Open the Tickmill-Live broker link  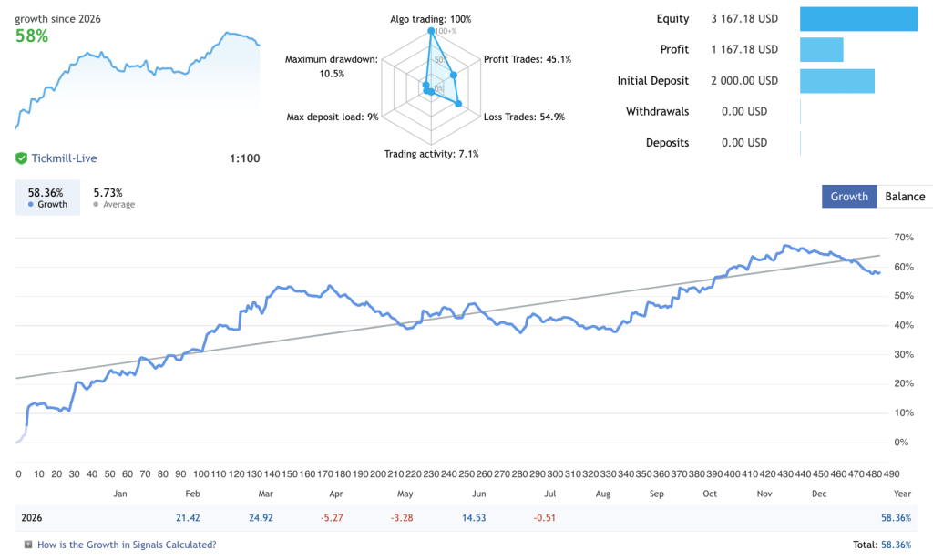coord(64,158)
